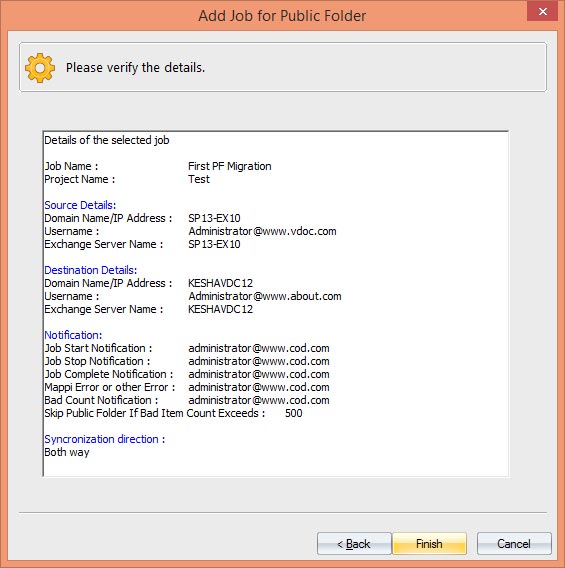Close the Add Job dialog window
Viewport: 565px width, 568px height.
point(542,11)
